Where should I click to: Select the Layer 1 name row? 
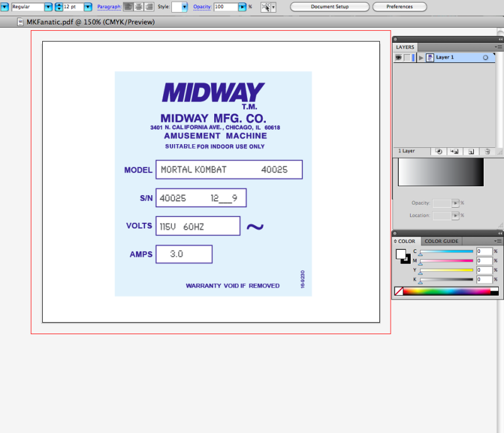[445, 57]
